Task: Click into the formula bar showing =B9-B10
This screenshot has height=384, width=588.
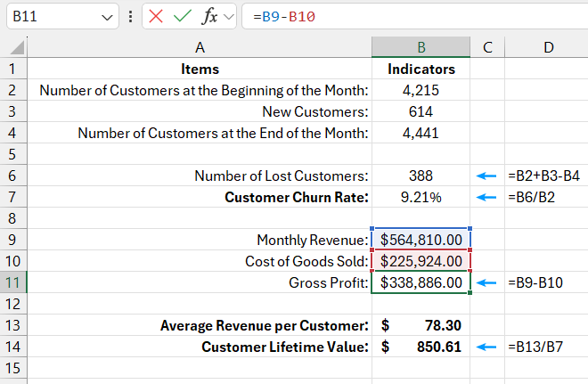Action: [415, 17]
